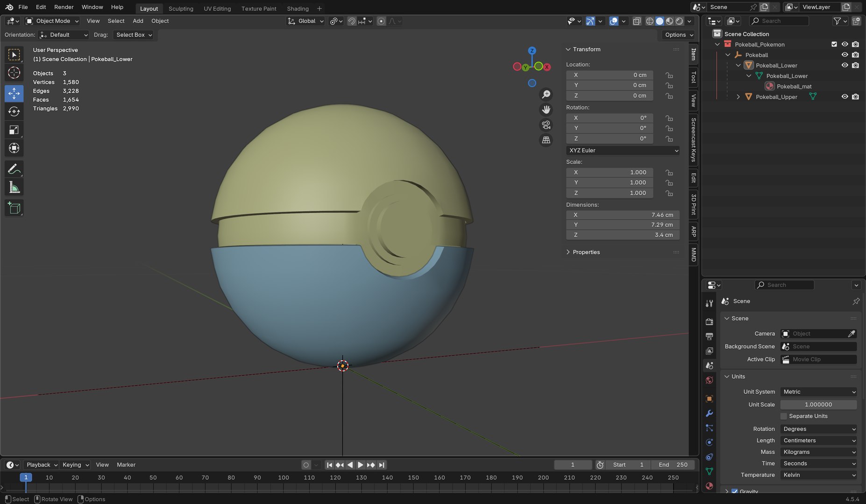Open the Global transform orientation dropdown
Screen dimensions: 866x504
(x=305, y=21)
